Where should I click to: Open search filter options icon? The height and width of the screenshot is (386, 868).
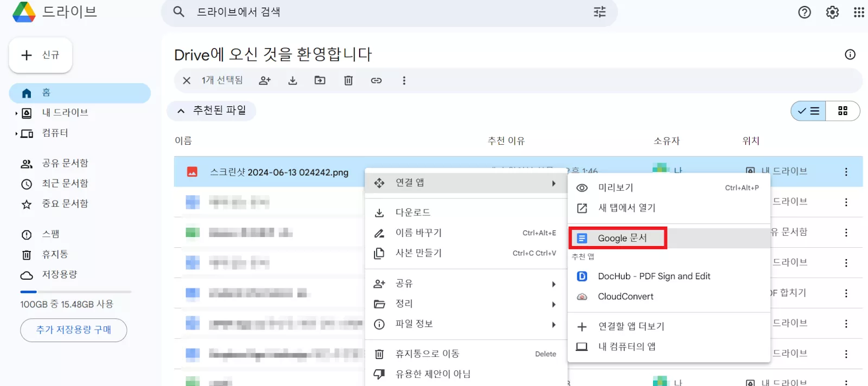(599, 12)
